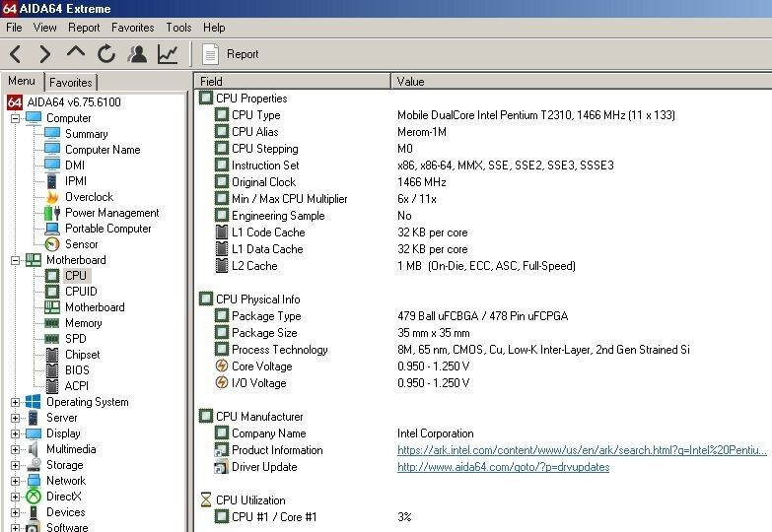Switch to the Menu tab

click(x=22, y=81)
